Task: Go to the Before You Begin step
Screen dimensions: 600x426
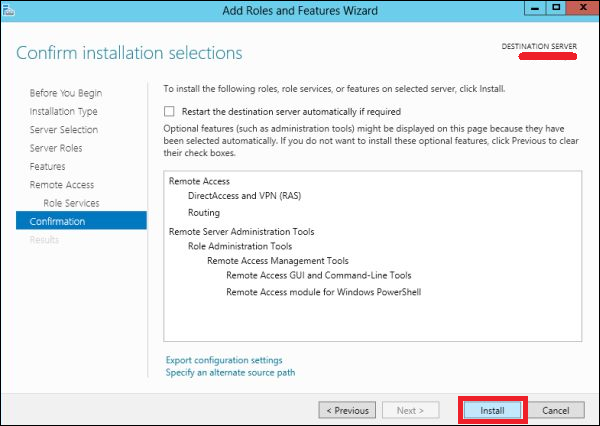Action: point(64,93)
